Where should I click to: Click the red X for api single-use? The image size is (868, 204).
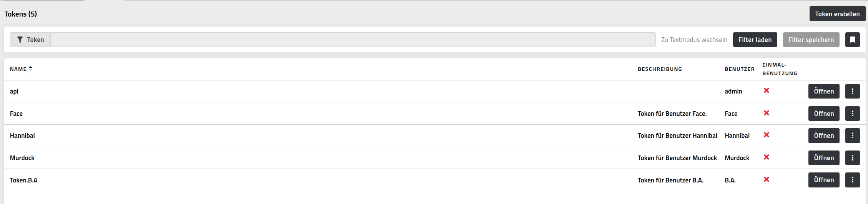[766, 90]
